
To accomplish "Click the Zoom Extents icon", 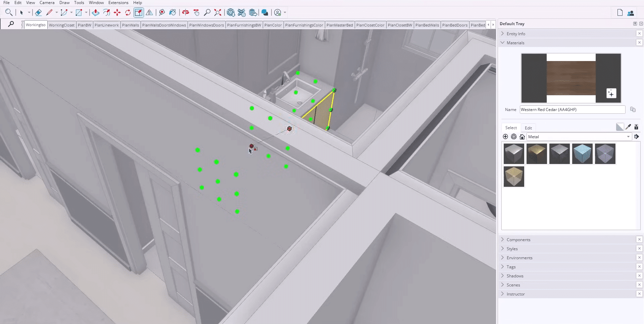I will pos(217,12).
